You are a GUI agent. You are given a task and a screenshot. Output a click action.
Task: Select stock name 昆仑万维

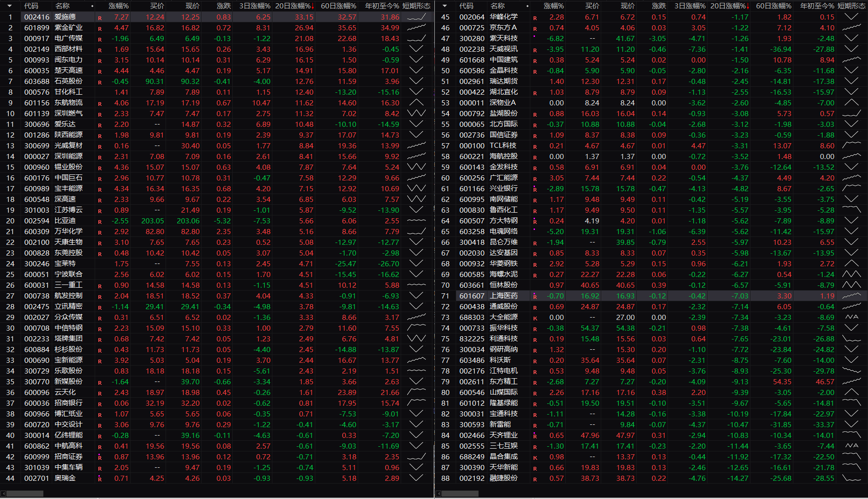pyautogui.click(x=504, y=242)
